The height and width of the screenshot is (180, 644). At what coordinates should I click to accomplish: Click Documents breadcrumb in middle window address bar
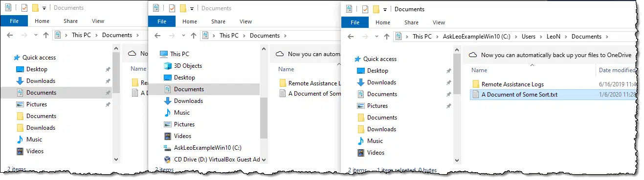[265, 36]
